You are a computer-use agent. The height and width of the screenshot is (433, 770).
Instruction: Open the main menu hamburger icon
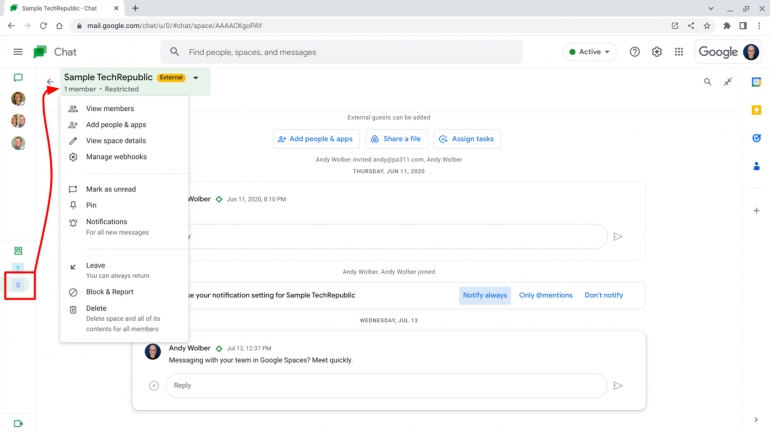(x=18, y=52)
